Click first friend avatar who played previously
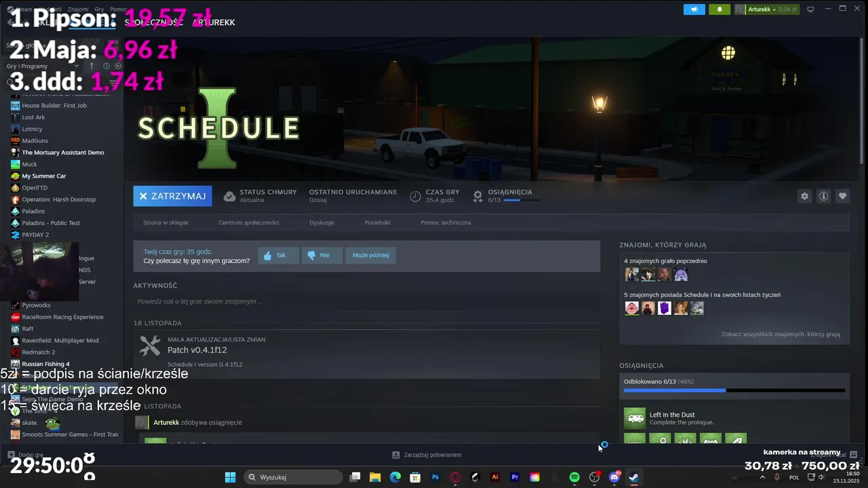This screenshot has height=488, width=868. (x=631, y=274)
